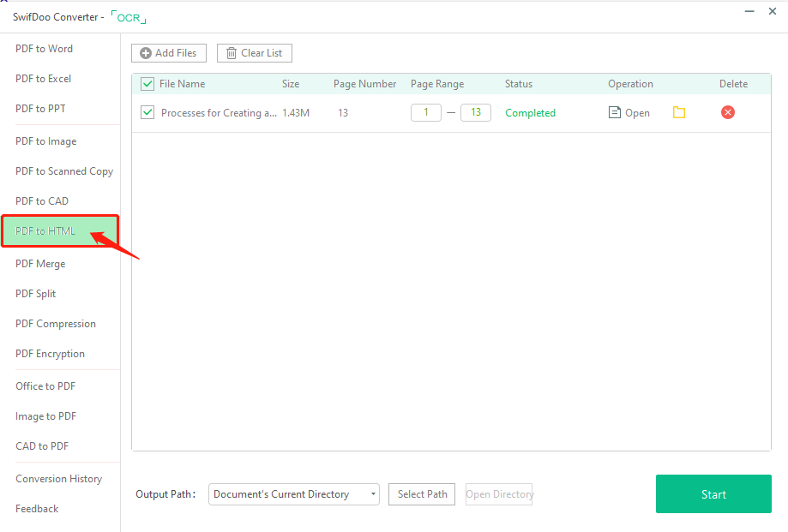Delete the file with red X icon
Screen dimensions: 788x532
click(727, 112)
